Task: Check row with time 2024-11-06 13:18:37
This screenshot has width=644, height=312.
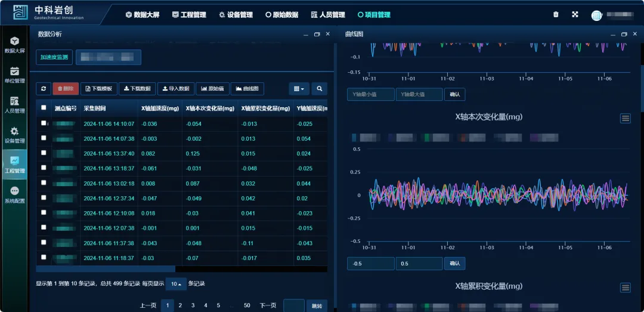Action: pos(44,168)
